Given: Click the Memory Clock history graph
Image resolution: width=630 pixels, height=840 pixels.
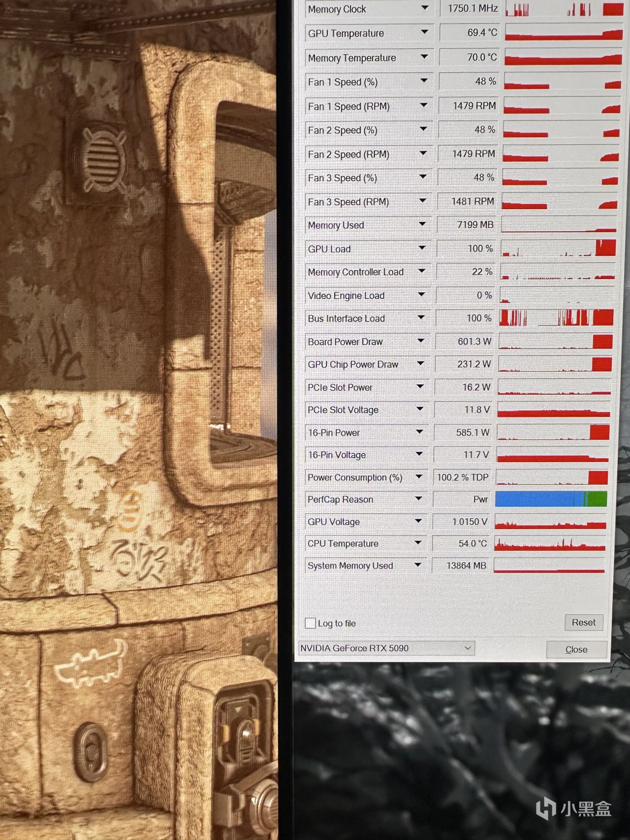Looking at the screenshot, I should pos(564,8).
